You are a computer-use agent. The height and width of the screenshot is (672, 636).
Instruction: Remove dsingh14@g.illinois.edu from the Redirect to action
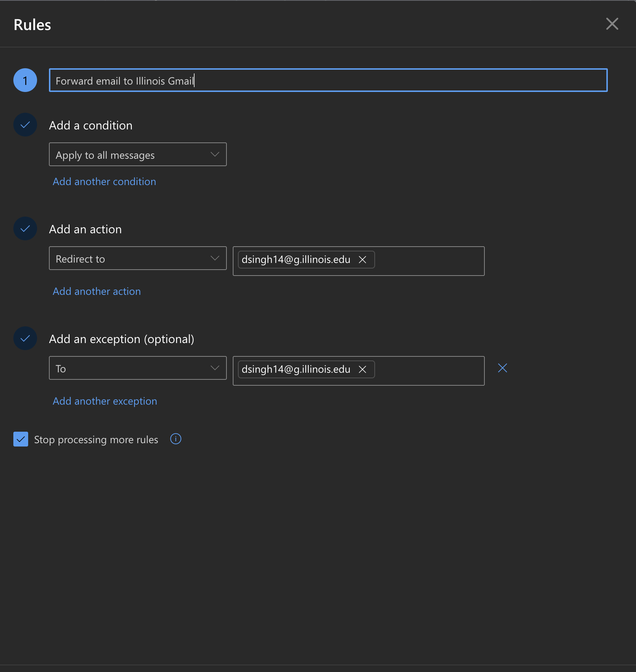point(362,260)
